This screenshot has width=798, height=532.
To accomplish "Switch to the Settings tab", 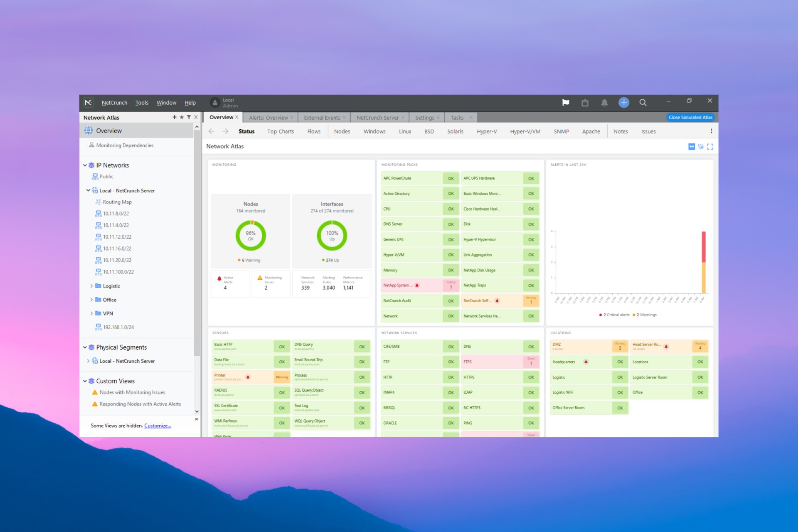I will (x=424, y=118).
